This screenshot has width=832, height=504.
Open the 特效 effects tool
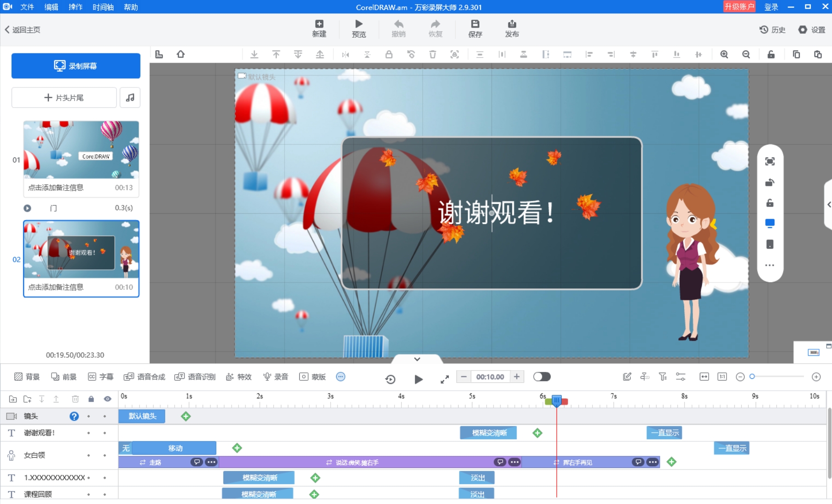[x=239, y=377]
